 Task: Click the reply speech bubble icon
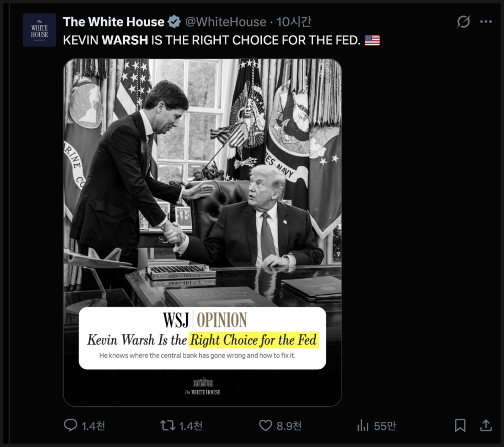click(70, 426)
